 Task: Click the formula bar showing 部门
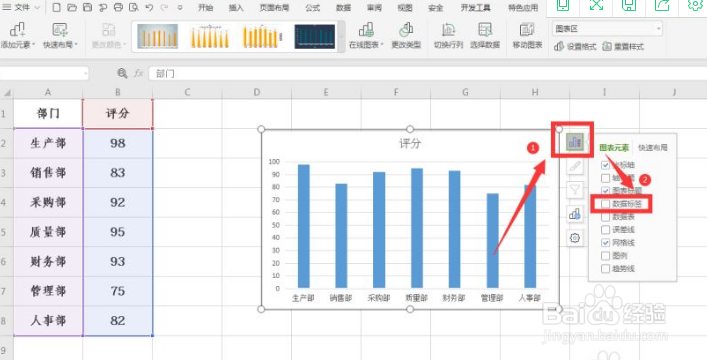(x=427, y=74)
